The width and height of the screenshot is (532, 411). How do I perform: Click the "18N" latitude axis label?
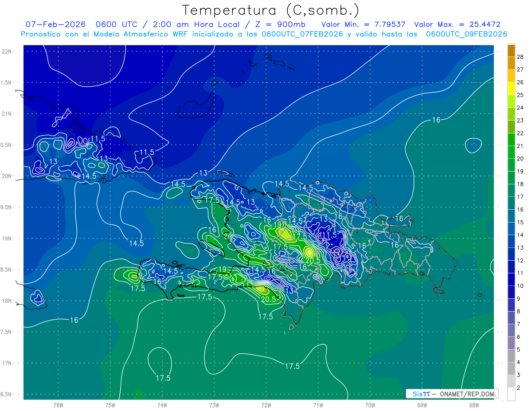pos(7,301)
